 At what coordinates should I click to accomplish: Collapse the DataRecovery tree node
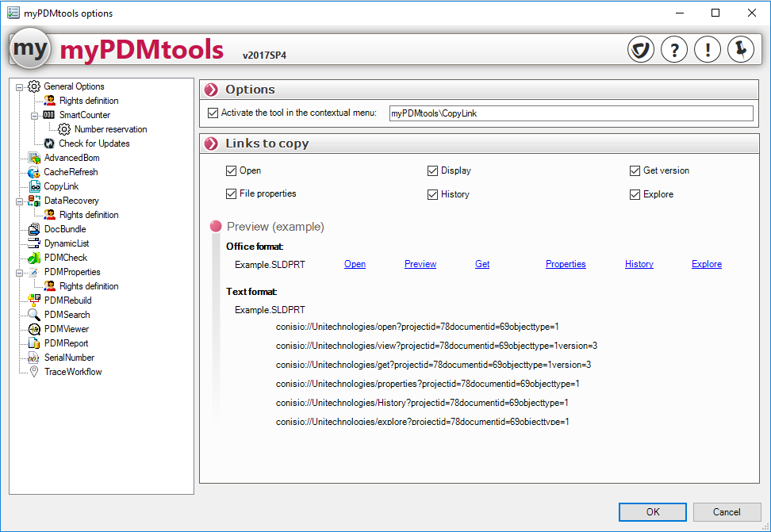coord(19,201)
